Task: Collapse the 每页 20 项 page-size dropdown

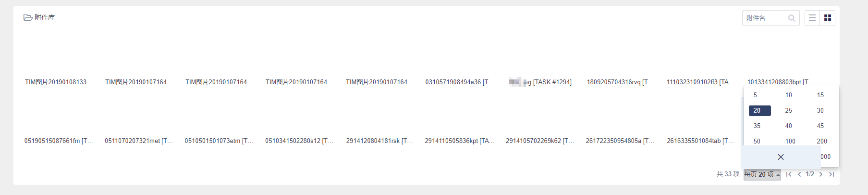Action: click(x=762, y=174)
